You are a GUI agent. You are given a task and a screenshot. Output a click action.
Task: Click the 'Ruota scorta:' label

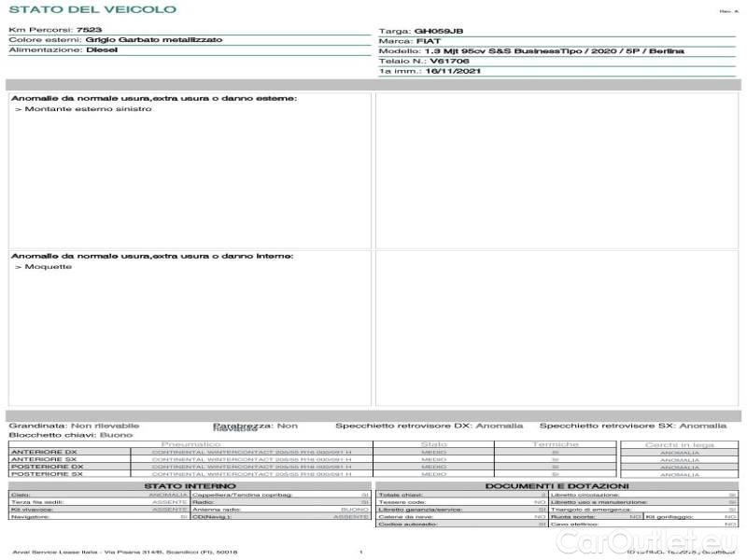tap(573, 517)
